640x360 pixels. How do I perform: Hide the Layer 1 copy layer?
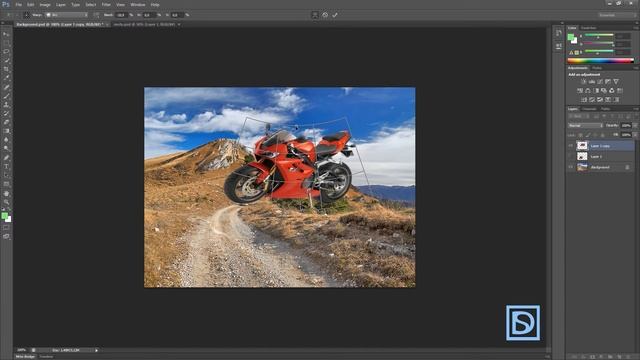[571, 146]
